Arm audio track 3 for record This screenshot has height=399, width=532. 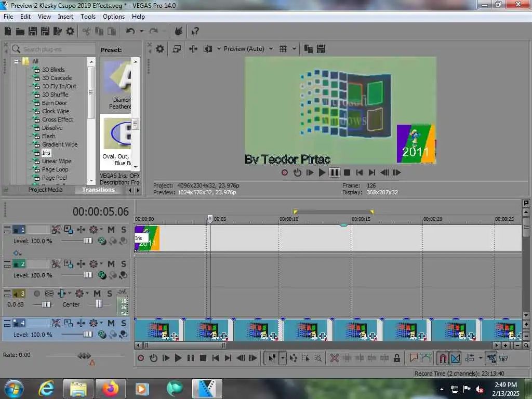pos(37,294)
